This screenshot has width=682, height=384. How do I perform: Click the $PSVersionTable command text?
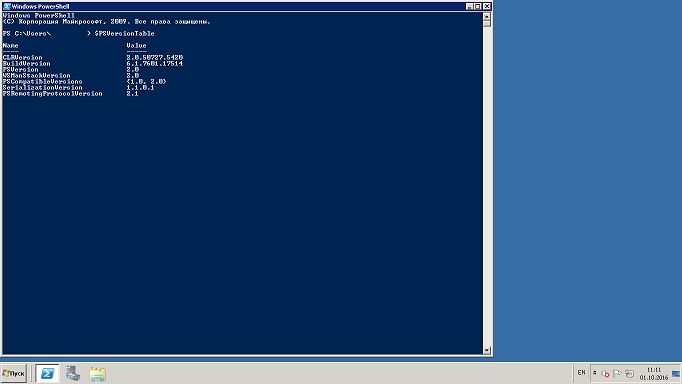[124, 33]
